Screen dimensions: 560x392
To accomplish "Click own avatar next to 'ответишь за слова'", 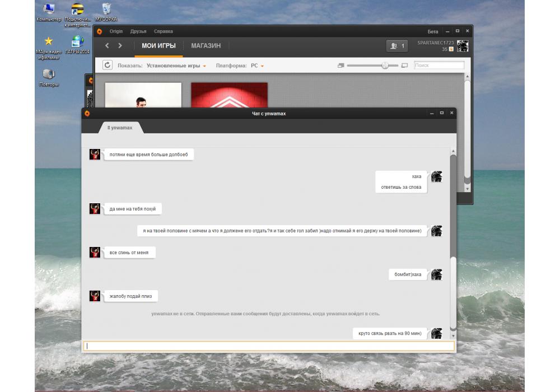I will 436,177.
